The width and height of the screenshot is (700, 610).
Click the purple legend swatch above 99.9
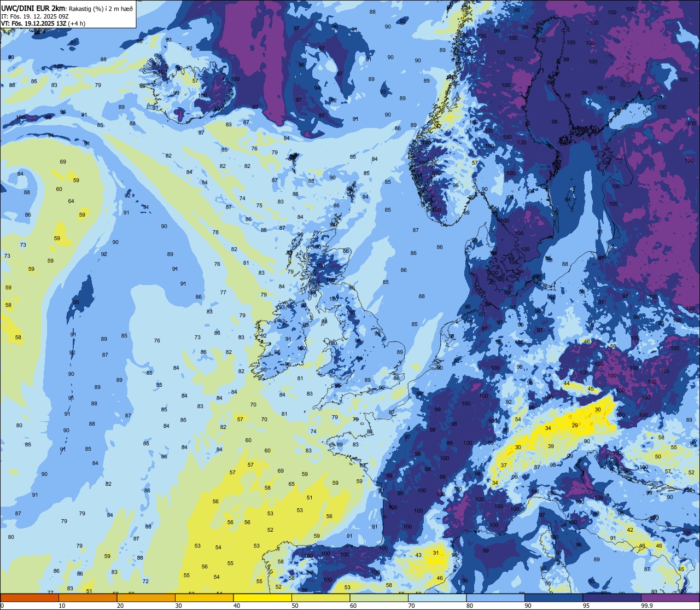(x=670, y=597)
